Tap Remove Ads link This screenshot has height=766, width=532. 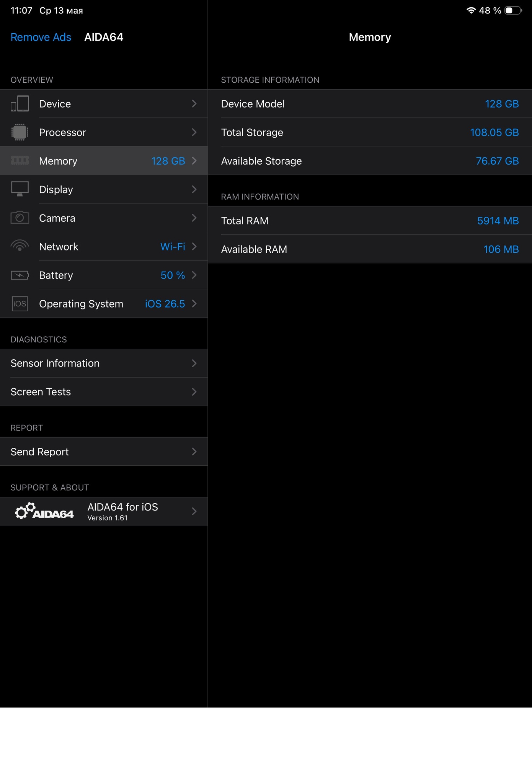pyautogui.click(x=41, y=37)
